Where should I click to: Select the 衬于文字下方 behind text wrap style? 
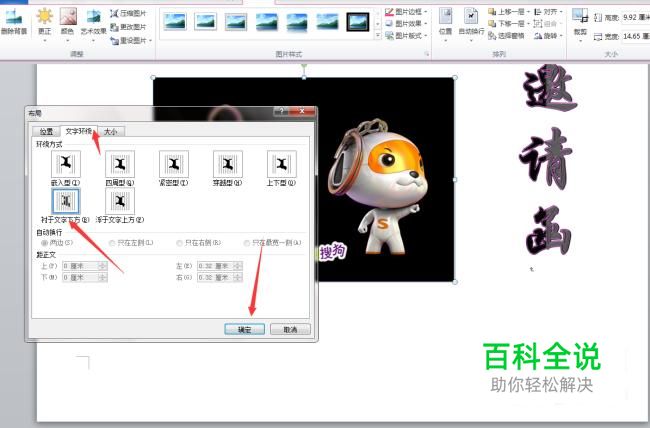point(66,201)
